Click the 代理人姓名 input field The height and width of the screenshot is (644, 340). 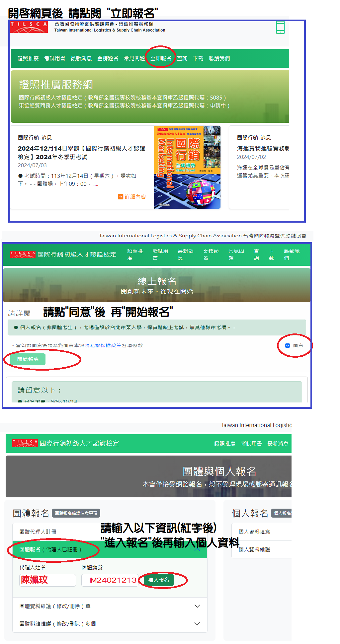click(x=47, y=580)
